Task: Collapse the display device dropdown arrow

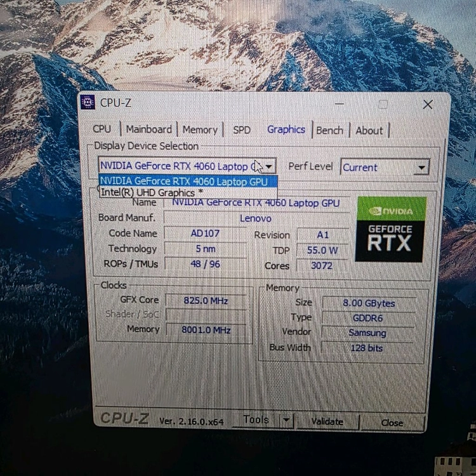Action: tap(268, 166)
